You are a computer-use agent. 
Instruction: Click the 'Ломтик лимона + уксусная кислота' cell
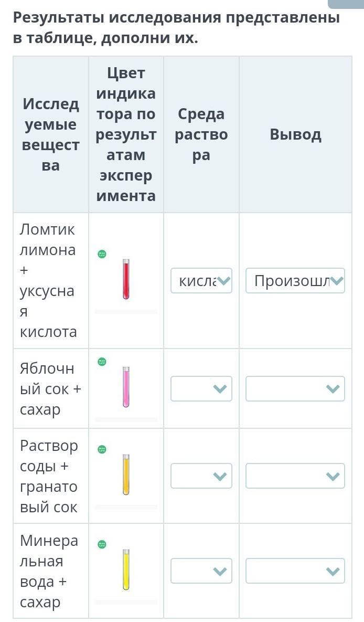(x=49, y=280)
